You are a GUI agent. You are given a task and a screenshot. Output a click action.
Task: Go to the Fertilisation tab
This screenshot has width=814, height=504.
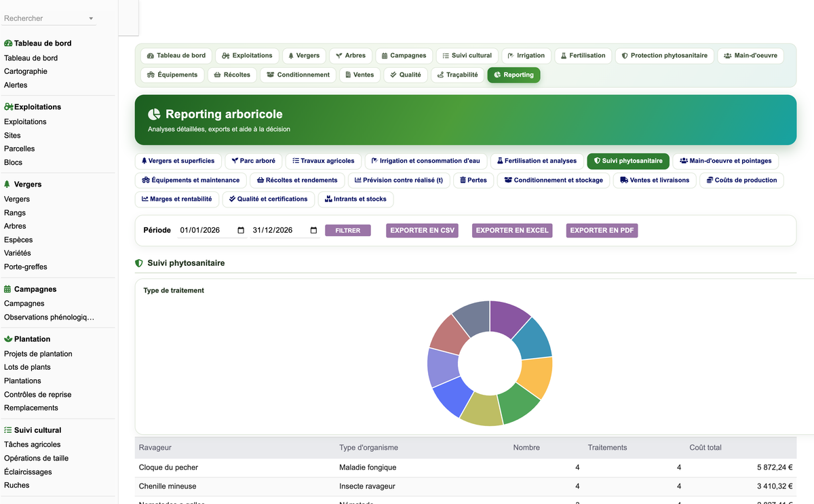(583, 56)
